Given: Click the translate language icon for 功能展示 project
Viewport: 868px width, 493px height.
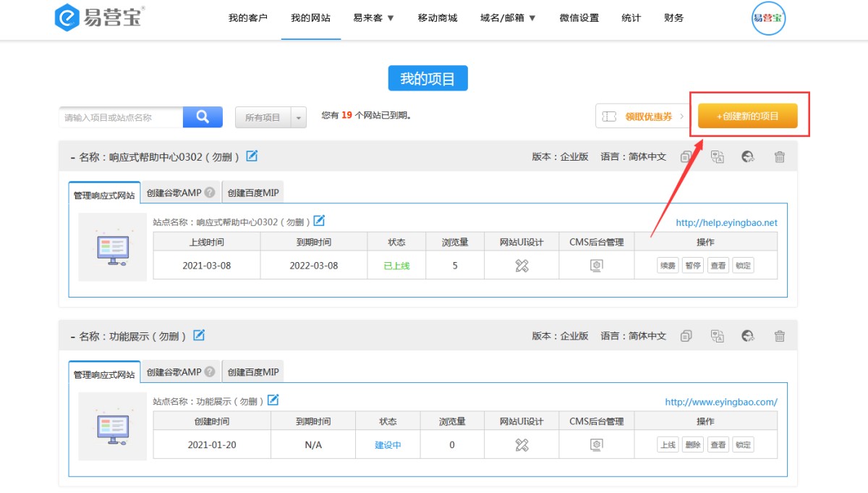Looking at the screenshot, I should pos(717,336).
